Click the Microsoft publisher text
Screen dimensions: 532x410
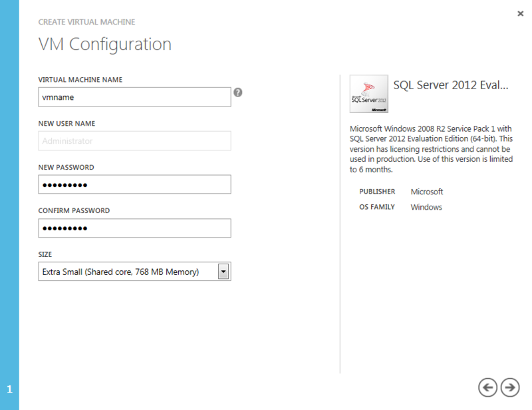[426, 192]
